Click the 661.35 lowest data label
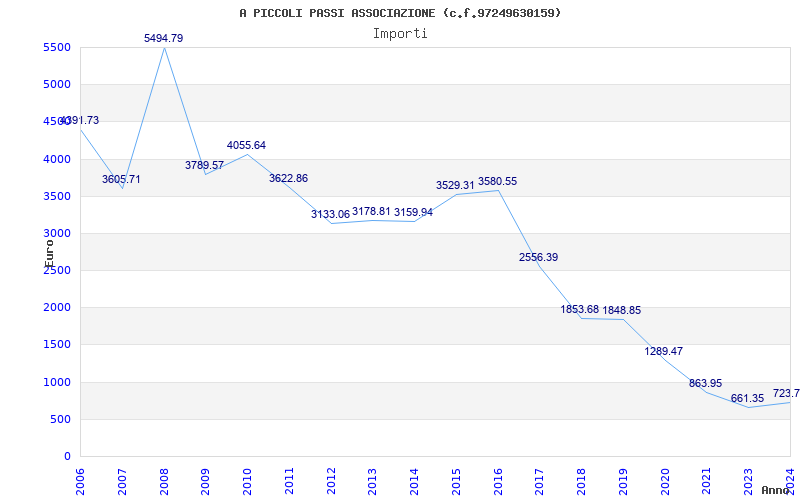Screen dimensions: 800x500 click(x=747, y=398)
